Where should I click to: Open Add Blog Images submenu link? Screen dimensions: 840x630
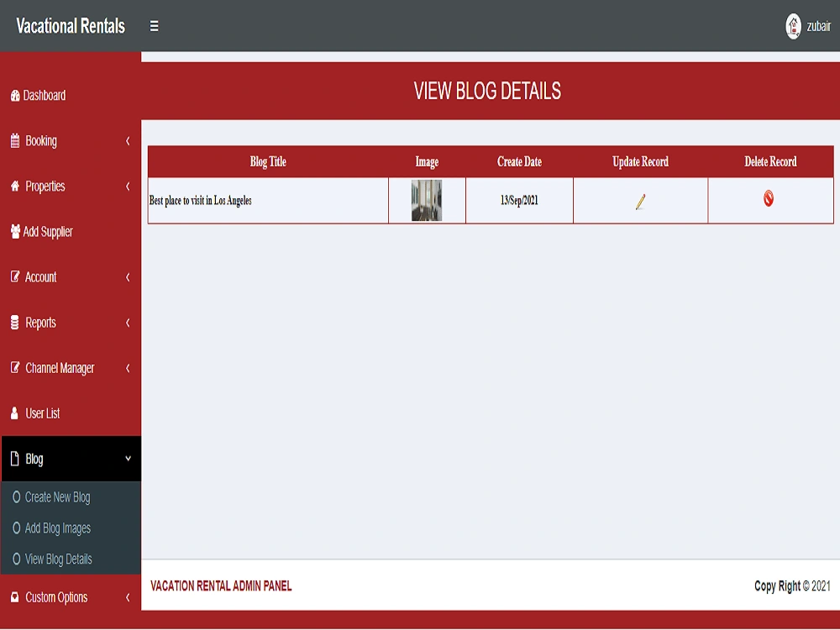tap(58, 528)
